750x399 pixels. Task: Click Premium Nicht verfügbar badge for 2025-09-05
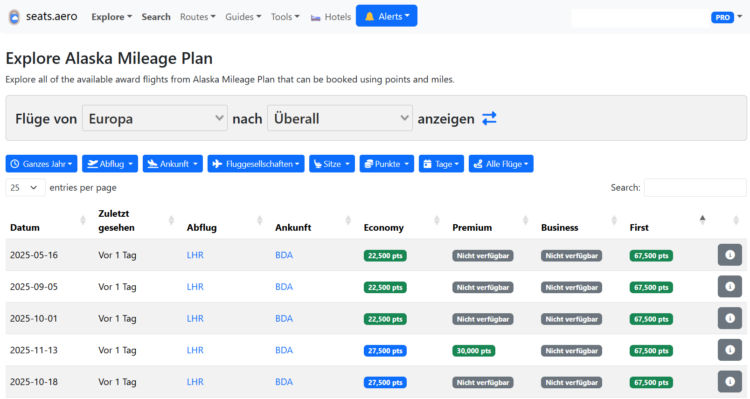(483, 287)
